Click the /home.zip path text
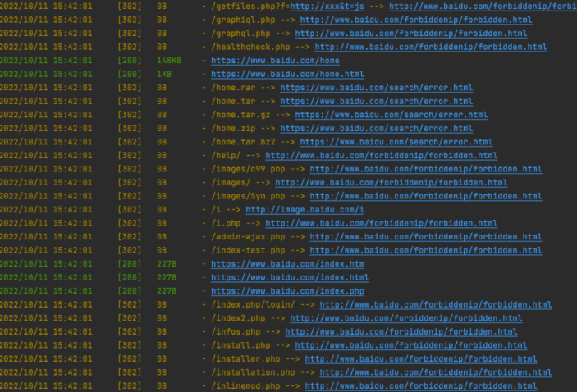This screenshot has width=577, height=392. click(233, 128)
